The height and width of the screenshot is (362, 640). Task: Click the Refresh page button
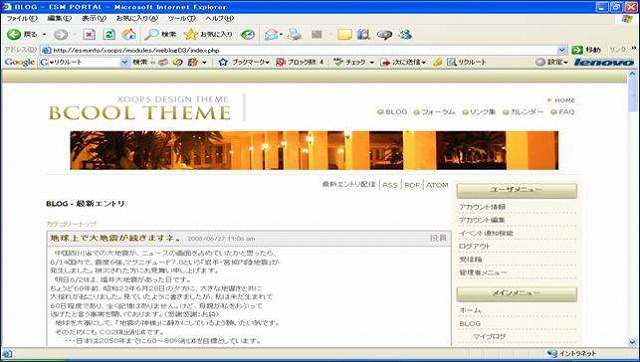[x=109, y=35]
